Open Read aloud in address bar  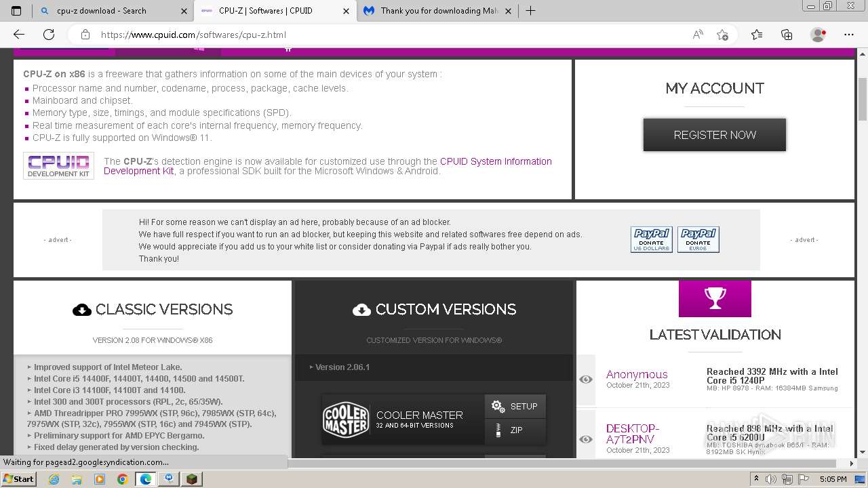pyautogui.click(x=698, y=35)
